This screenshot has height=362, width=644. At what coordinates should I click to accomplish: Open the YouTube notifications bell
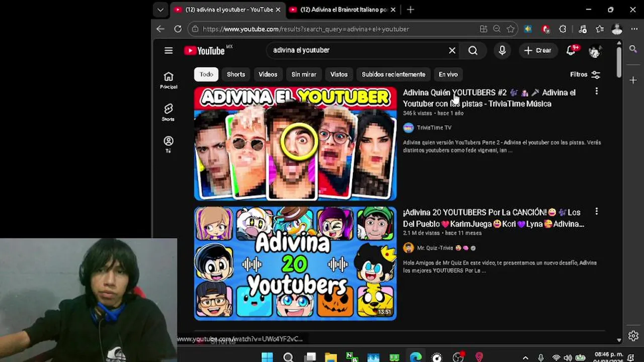(x=571, y=50)
